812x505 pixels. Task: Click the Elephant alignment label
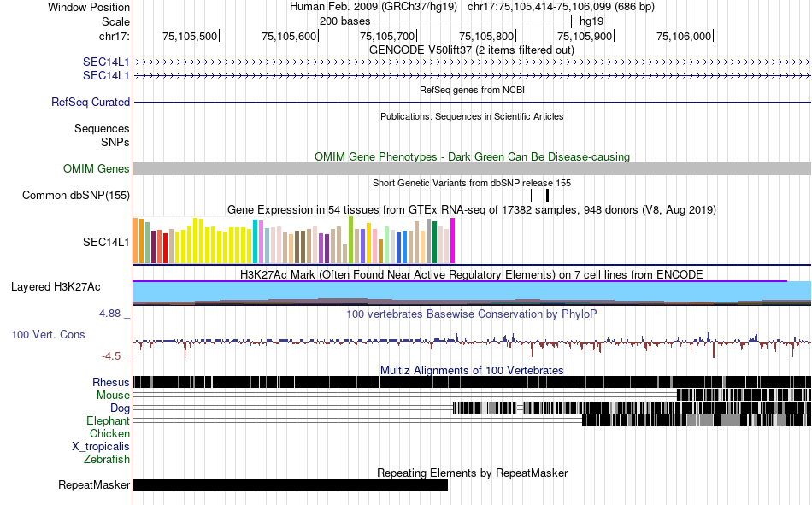[x=108, y=421]
